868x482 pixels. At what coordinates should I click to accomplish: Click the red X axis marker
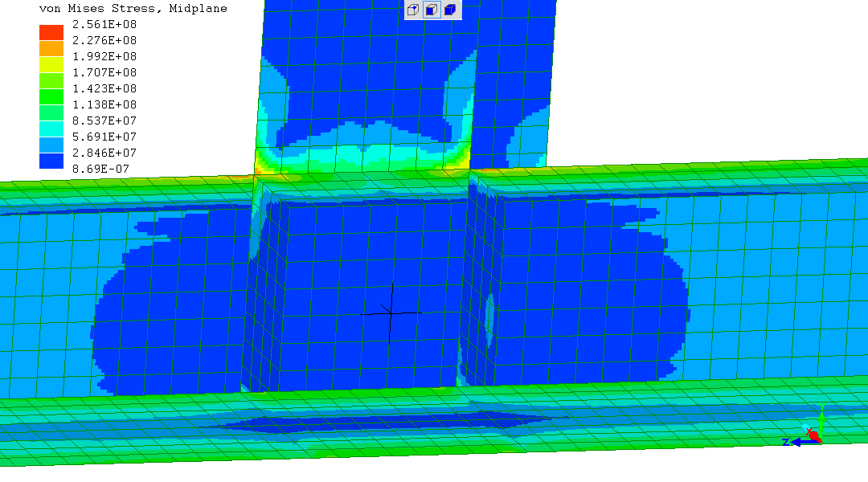[813, 435]
